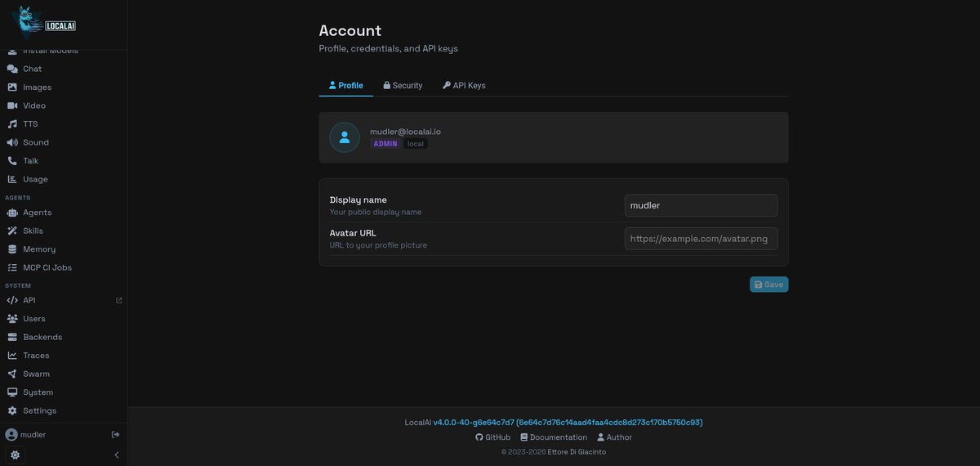Image resolution: width=980 pixels, height=466 pixels.
Task: Click the Ettore Di Giacinto link
Action: [x=577, y=451]
